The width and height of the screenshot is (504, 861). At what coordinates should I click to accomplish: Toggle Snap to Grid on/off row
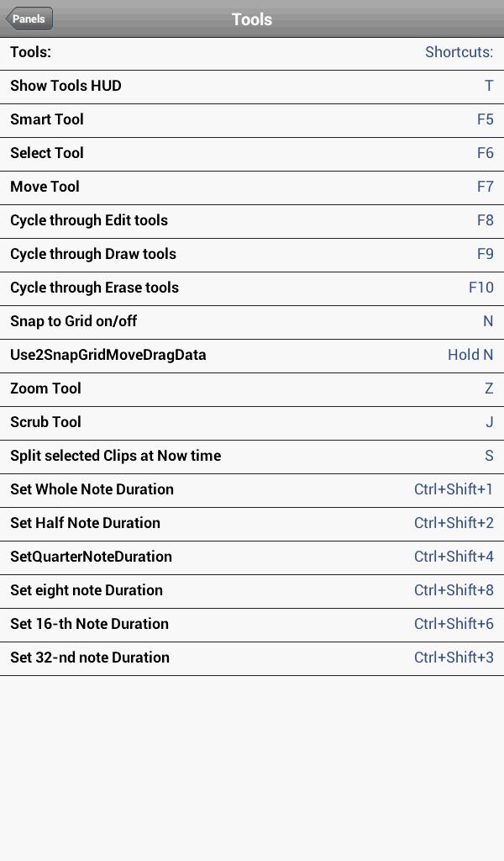coord(252,322)
